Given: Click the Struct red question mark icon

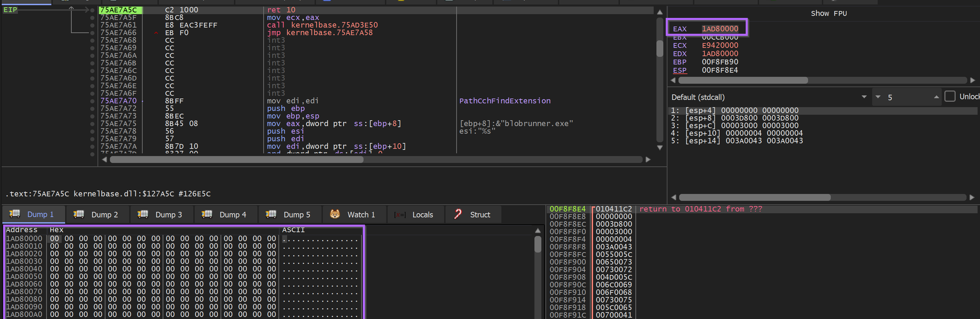Looking at the screenshot, I should (x=458, y=214).
